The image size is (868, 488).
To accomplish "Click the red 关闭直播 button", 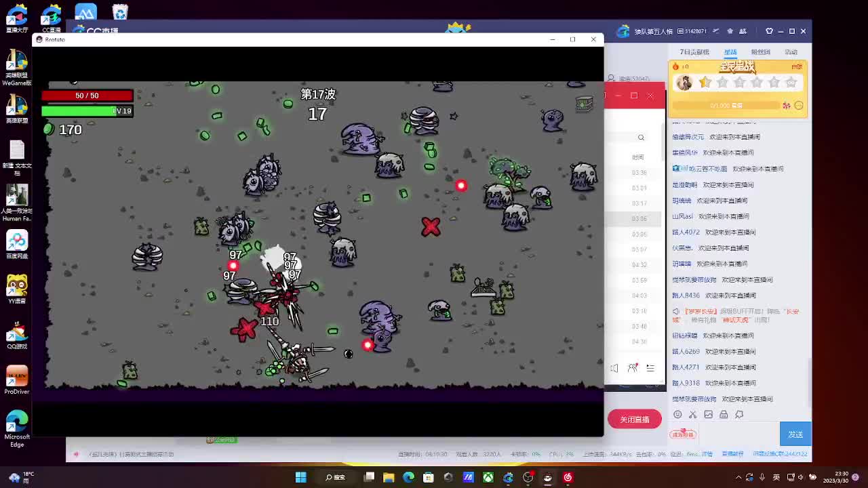I will click(x=635, y=420).
